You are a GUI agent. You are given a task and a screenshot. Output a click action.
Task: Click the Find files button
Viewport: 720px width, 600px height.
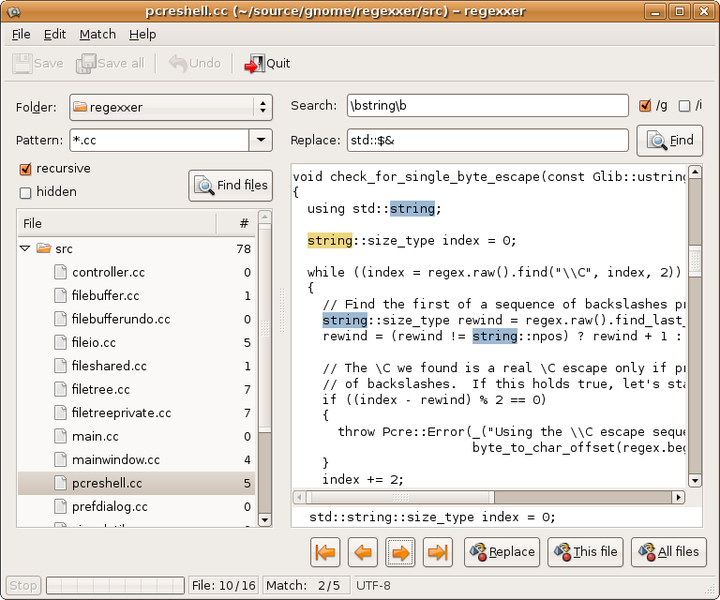(x=231, y=185)
